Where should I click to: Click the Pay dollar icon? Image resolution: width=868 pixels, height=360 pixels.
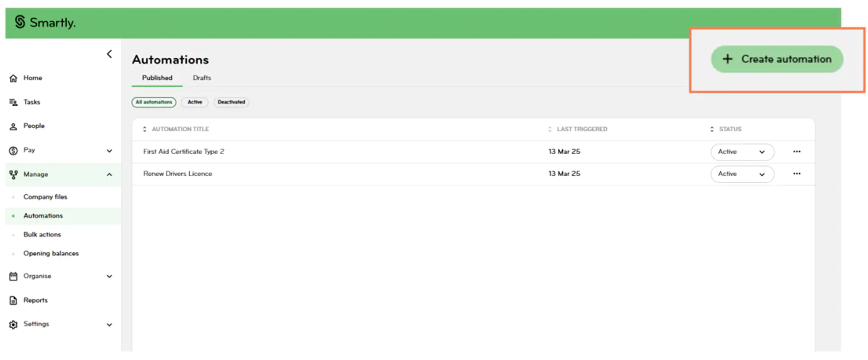13,151
